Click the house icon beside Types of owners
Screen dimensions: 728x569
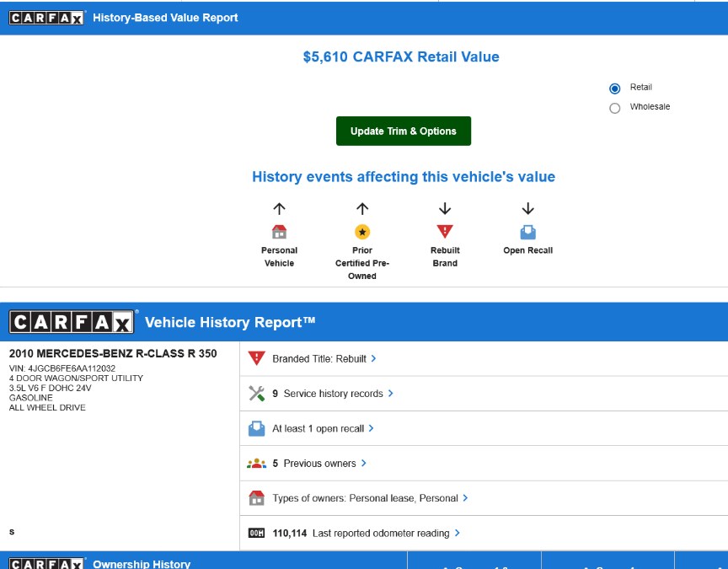(x=256, y=498)
